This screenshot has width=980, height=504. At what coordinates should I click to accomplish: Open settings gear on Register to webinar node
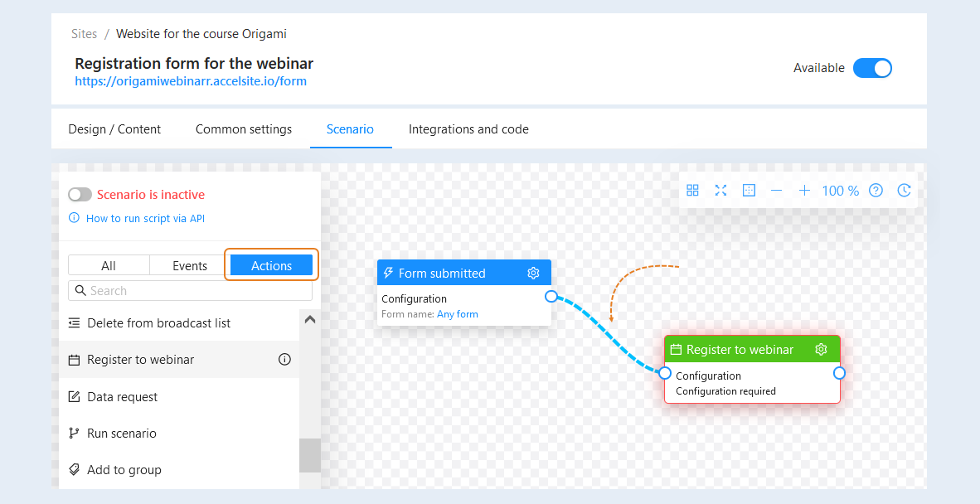(822, 349)
